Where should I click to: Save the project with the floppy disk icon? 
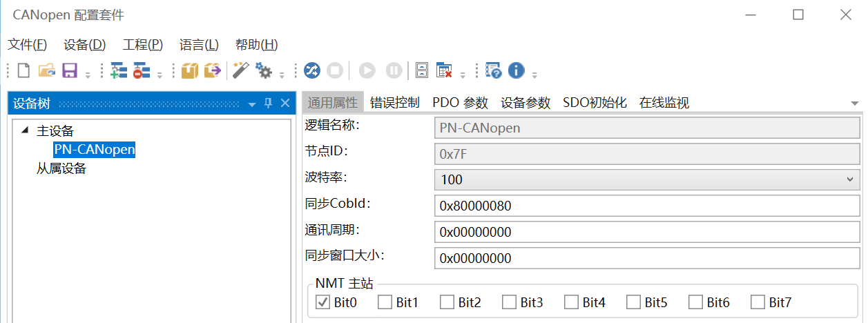tap(69, 70)
